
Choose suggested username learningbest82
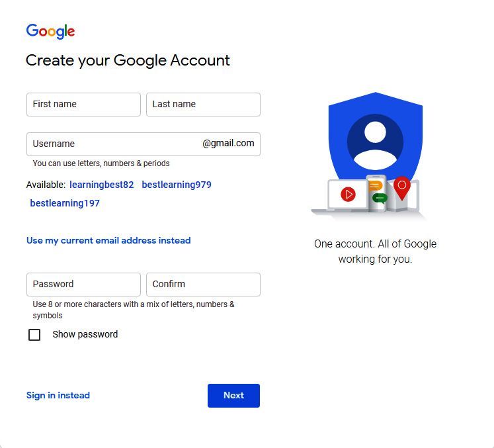(101, 185)
